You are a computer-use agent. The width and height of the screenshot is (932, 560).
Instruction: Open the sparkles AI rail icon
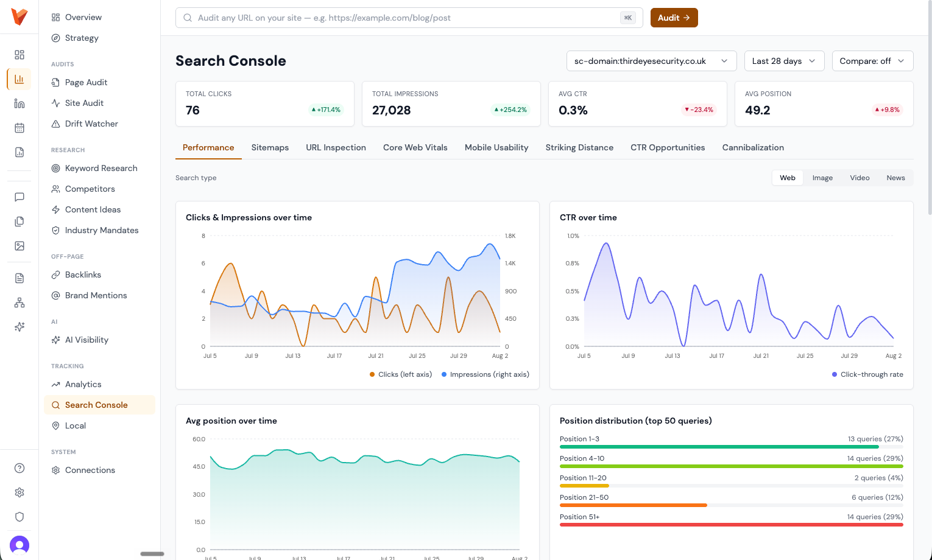(x=19, y=327)
